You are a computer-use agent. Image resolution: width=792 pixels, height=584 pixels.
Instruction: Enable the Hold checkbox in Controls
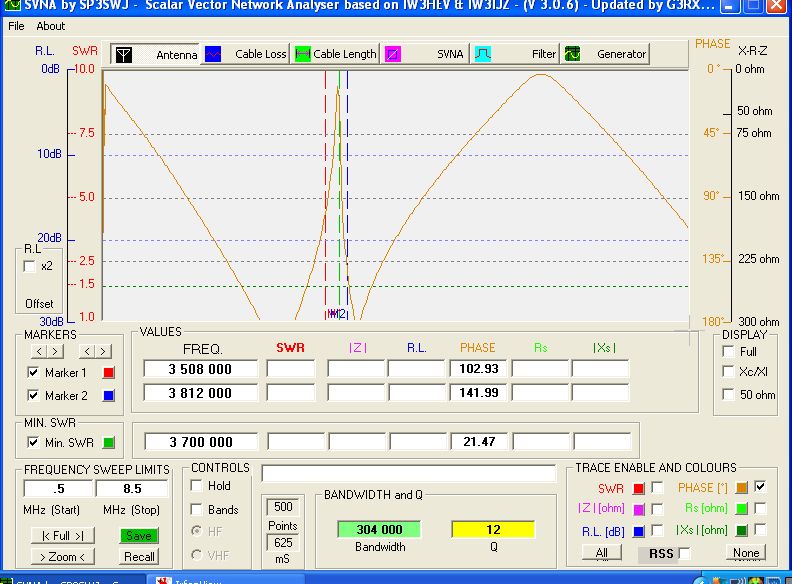(x=196, y=486)
